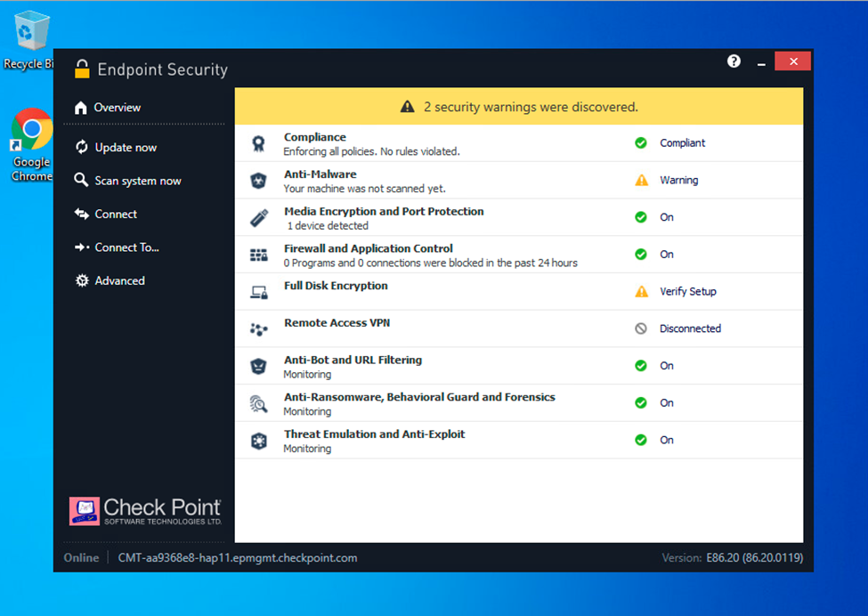Image resolution: width=868 pixels, height=616 pixels.
Task: Click the green check in the Threat Emulation row
Action: (641, 440)
